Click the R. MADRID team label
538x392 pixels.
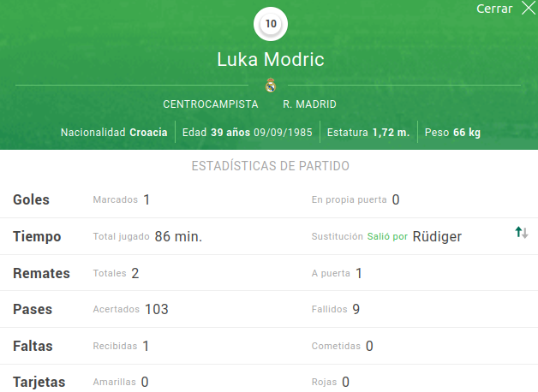click(x=309, y=104)
